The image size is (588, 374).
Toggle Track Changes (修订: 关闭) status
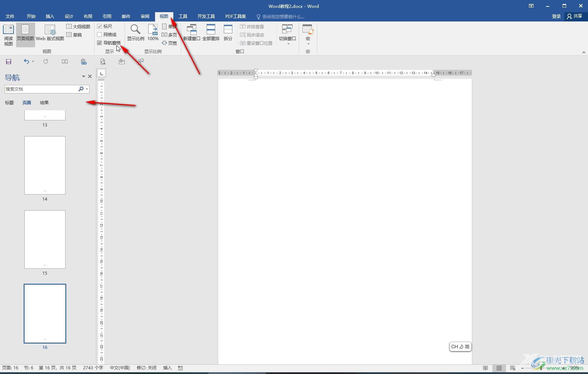[x=146, y=368]
